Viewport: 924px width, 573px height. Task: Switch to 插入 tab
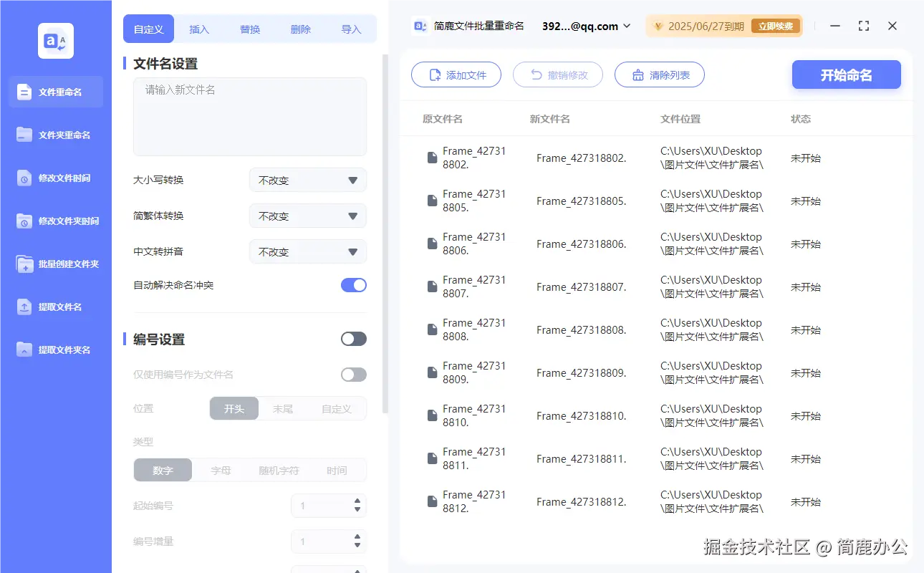199,29
